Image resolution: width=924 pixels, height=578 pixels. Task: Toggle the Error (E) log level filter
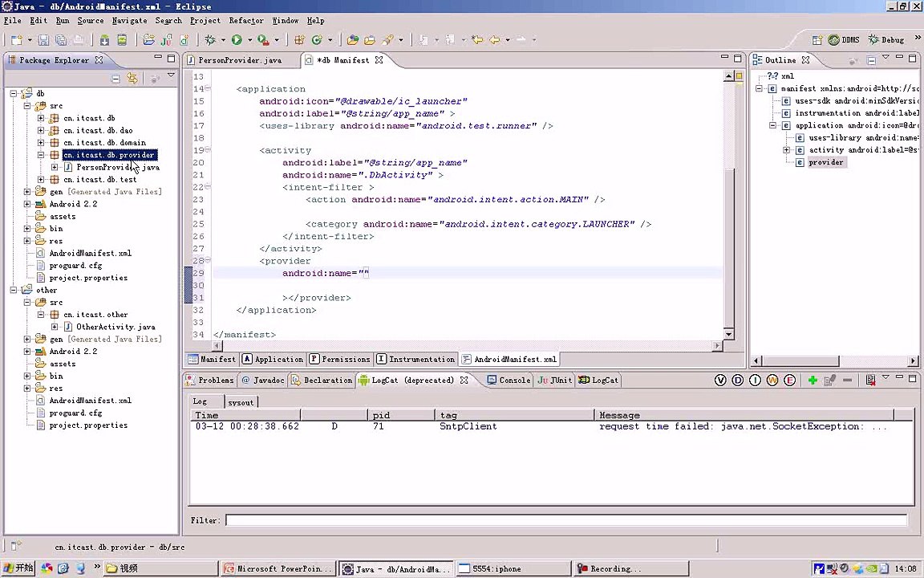tap(790, 381)
